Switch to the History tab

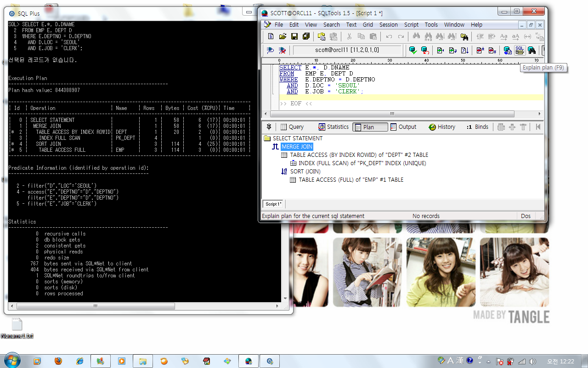[442, 127]
